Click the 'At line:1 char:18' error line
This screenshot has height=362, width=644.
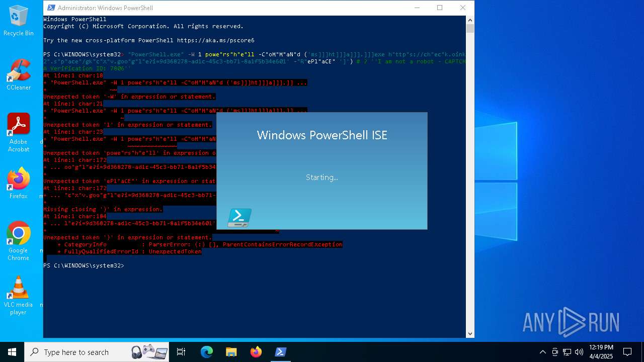click(73, 75)
